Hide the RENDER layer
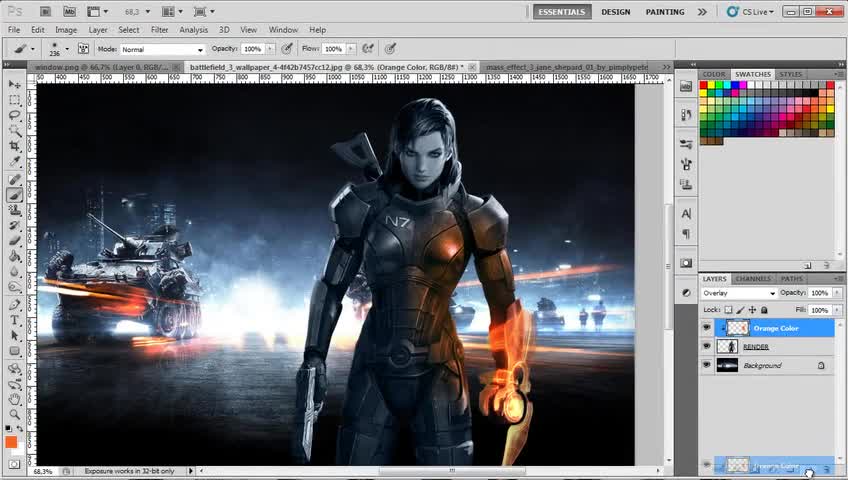 (707, 347)
